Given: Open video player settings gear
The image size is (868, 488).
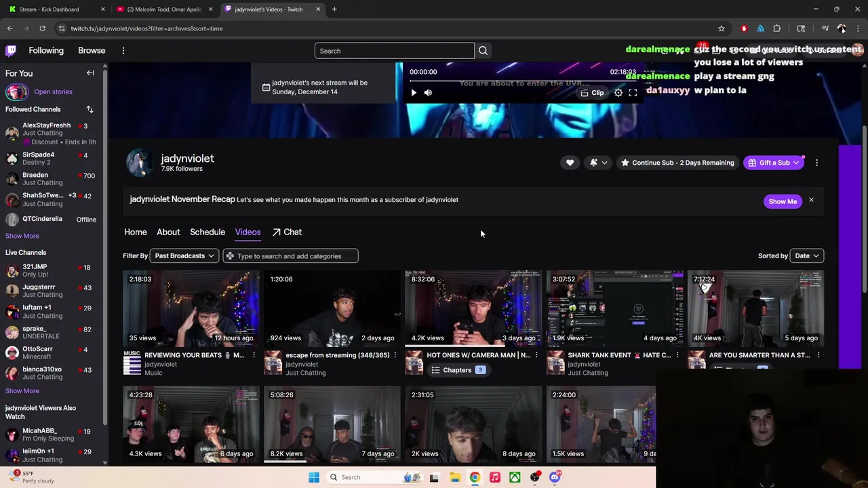Looking at the screenshot, I should 618,93.
